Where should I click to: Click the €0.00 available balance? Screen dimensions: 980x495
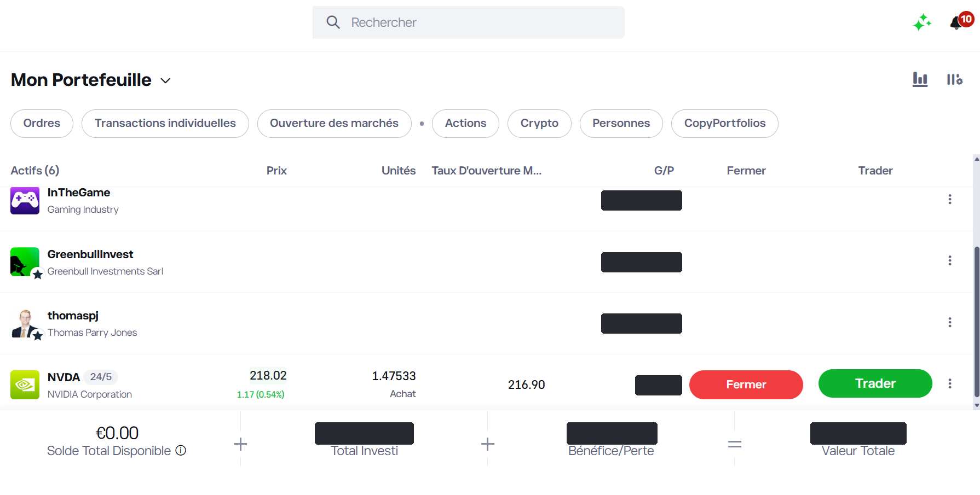tap(117, 433)
